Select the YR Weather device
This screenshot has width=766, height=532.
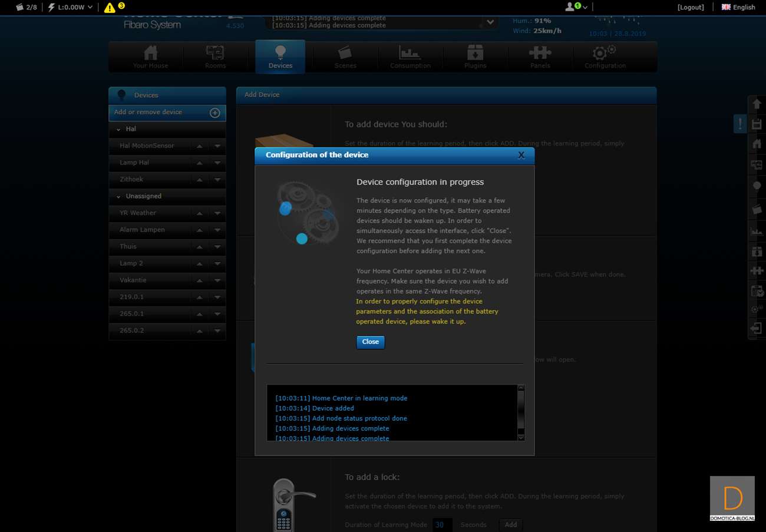point(138,213)
